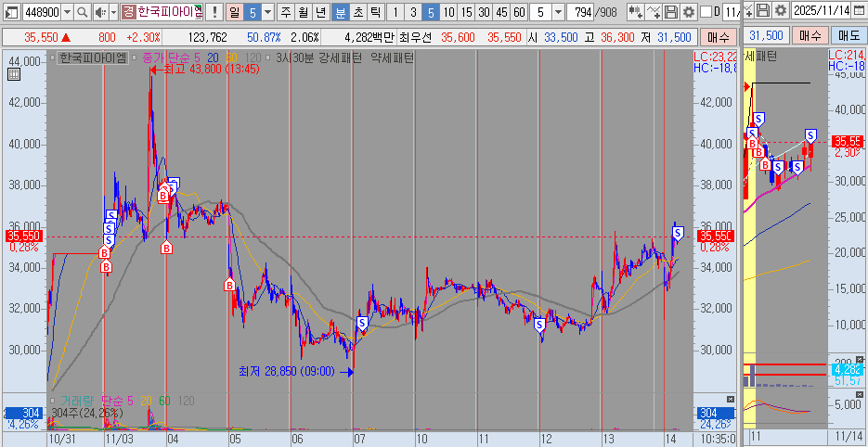
Task: Click the add candlestick chart icon
Action: point(636,12)
